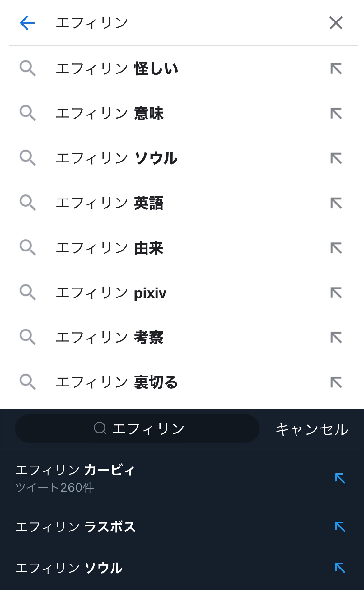Image resolution: width=364 pixels, height=590 pixels.
Task: Tap the blue back arrow
Action: [x=27, y=23]
